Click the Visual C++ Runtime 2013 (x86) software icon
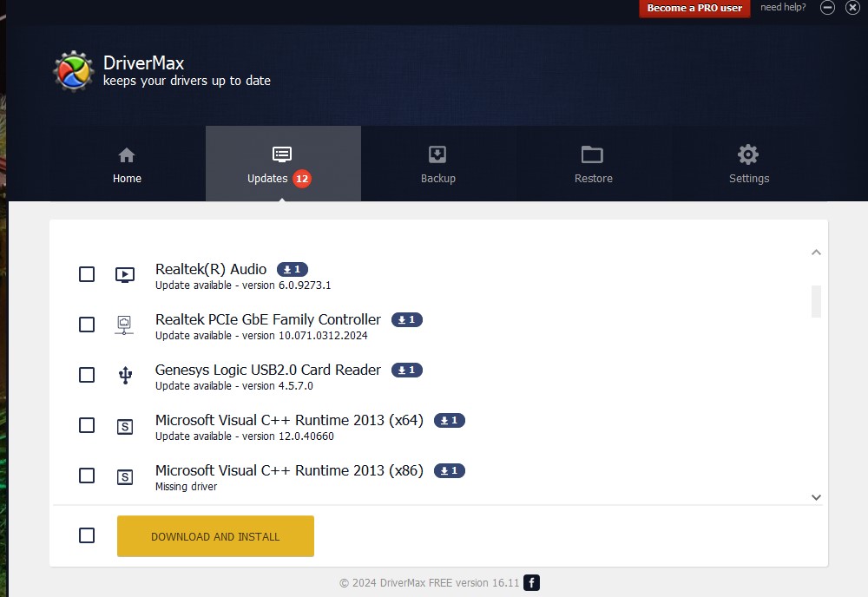868x597 pixels. pyautogui.click(x=125, y=476)
